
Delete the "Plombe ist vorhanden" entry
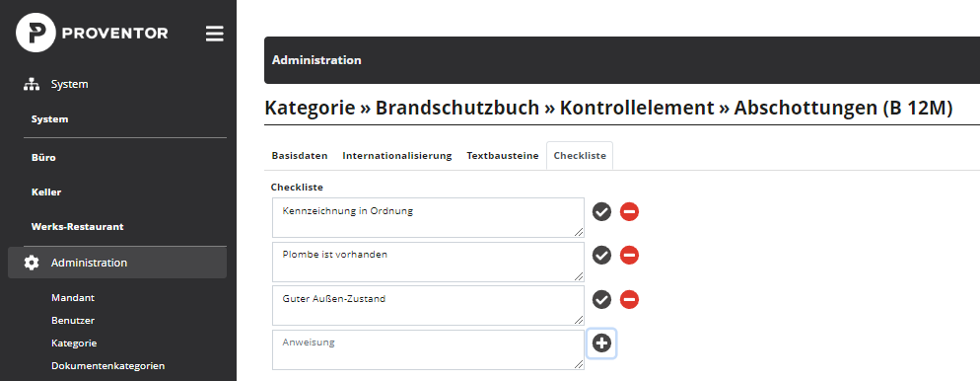pyautogui.click(x=629, y=256)
